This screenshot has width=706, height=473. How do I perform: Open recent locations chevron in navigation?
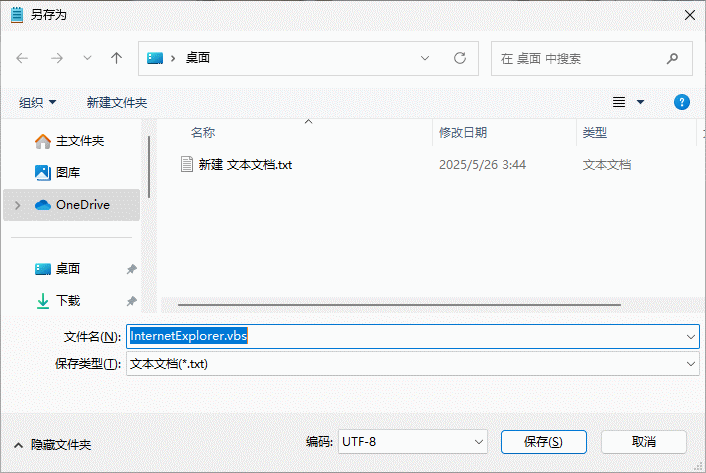pyautogui.click(x=87, y=58)
